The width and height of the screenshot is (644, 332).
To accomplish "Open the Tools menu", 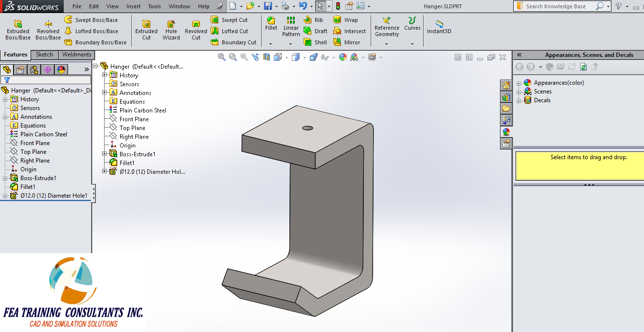I will point(154,6).
